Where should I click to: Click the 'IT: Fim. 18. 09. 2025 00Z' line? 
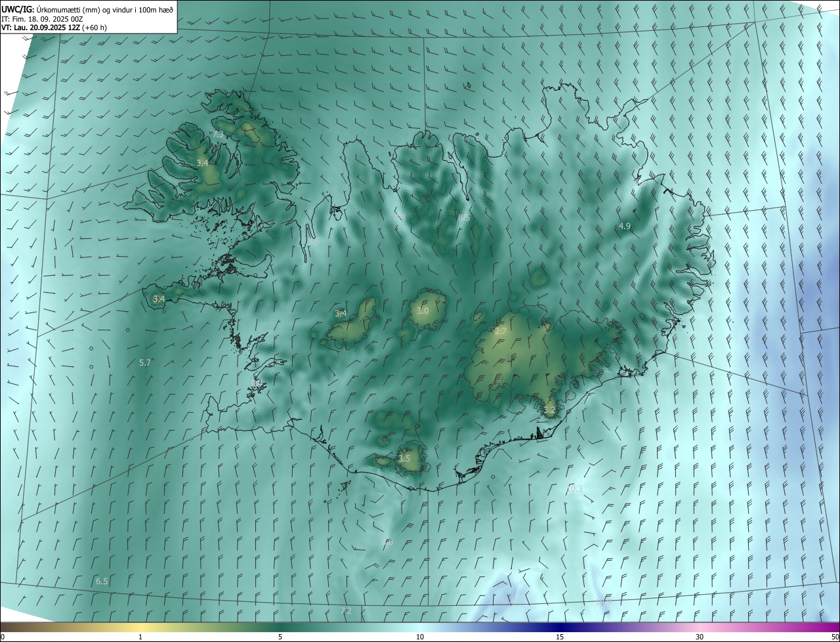(x=42, y=19)
